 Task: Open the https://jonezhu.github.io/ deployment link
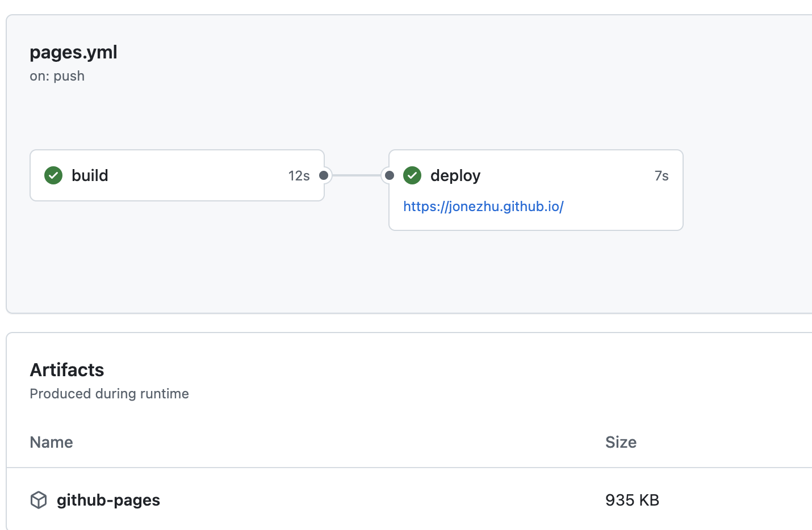click(x=483, y=207)
